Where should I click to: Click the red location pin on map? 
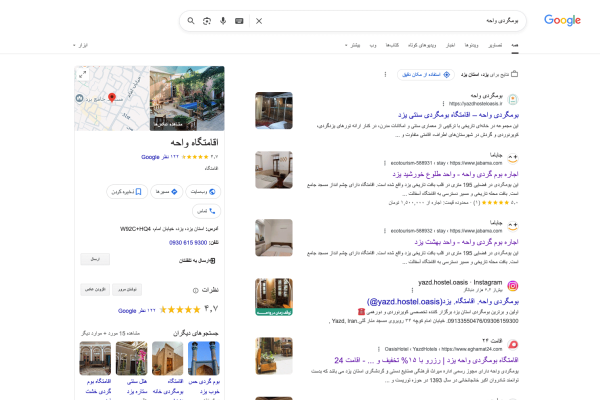point(112,98)
